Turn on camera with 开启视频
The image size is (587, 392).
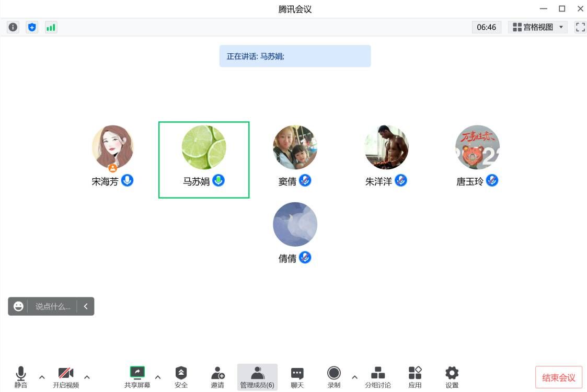point(66,377)
